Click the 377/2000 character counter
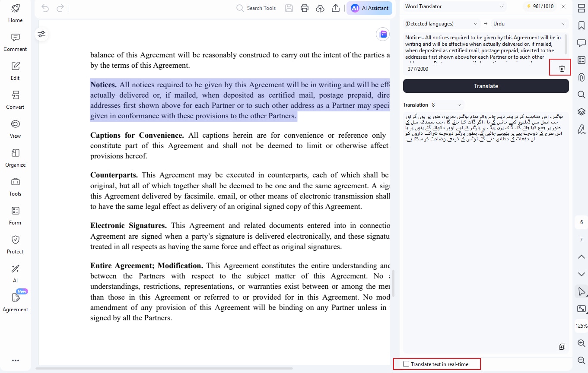This screenshot has height=373, width=588. tap(418, 69)
